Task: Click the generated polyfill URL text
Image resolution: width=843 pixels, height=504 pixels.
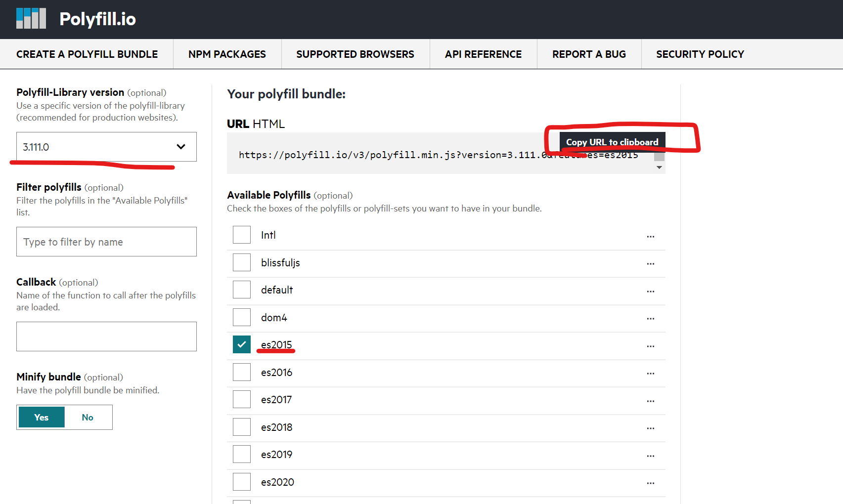Action: click(438, 155)
